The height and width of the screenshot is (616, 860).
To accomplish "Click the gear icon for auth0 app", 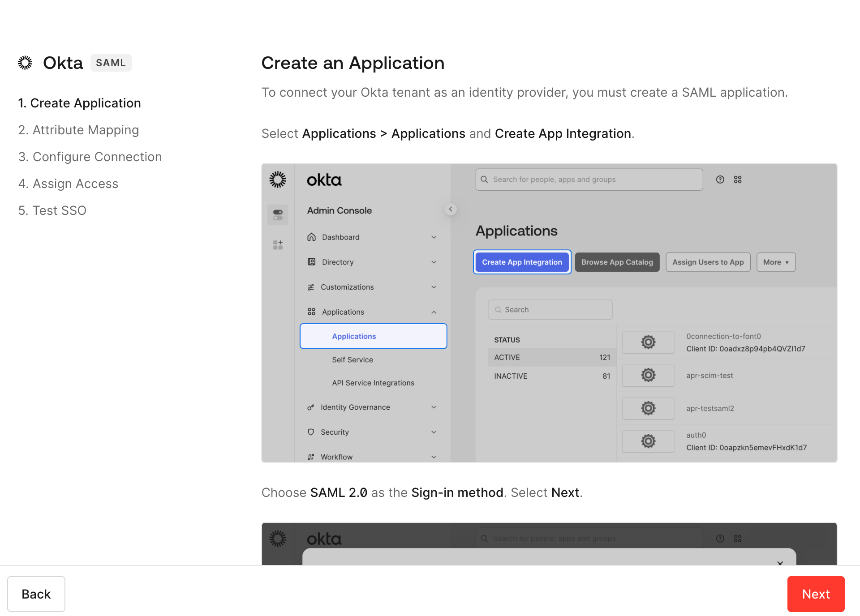I will [648, 441].
